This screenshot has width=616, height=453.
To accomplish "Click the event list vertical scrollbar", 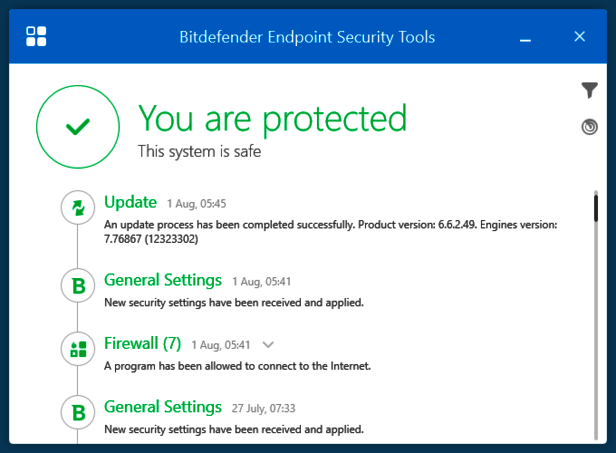I will [x=597, y=214].
